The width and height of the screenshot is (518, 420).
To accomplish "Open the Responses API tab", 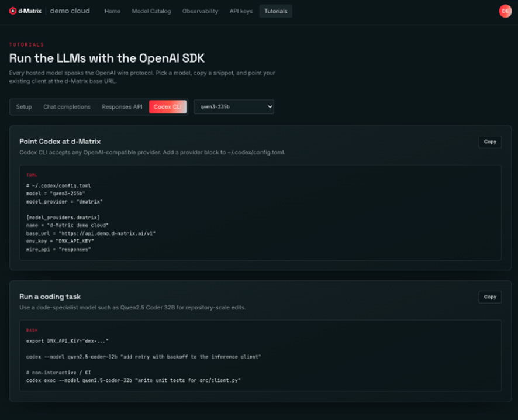I will click(122, 106).
